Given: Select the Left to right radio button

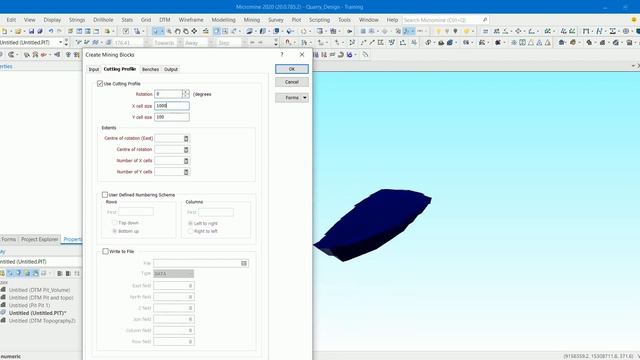Looking at the screenshot, I should tap(190, 223).
